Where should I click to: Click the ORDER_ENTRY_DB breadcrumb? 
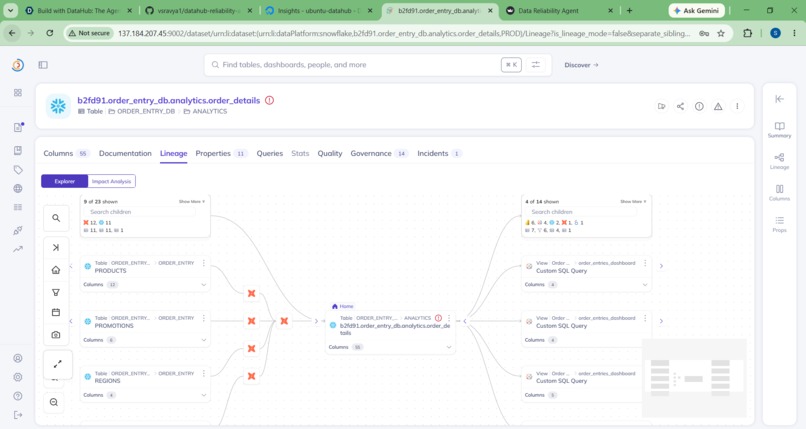click(x=141, y=111)
